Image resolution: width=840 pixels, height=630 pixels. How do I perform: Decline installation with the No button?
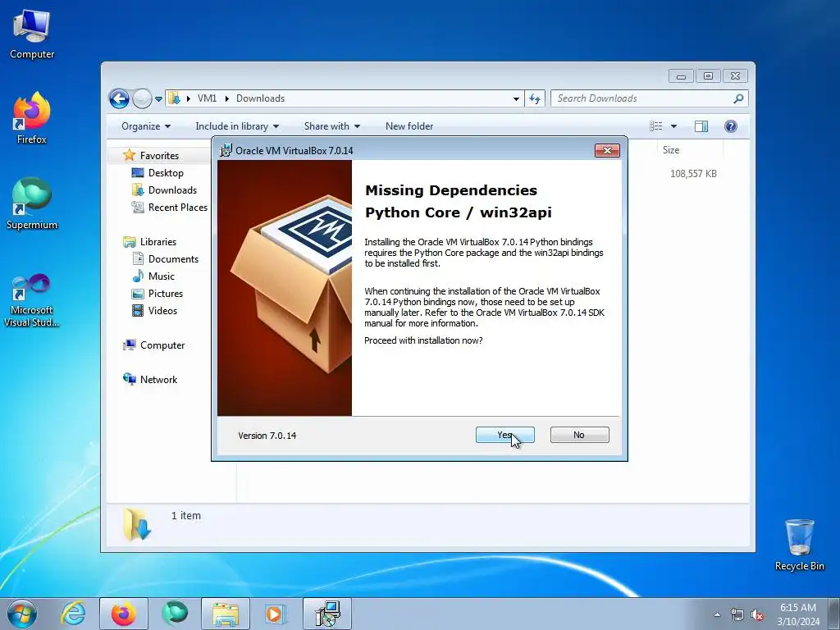click(x=579, y=435)
